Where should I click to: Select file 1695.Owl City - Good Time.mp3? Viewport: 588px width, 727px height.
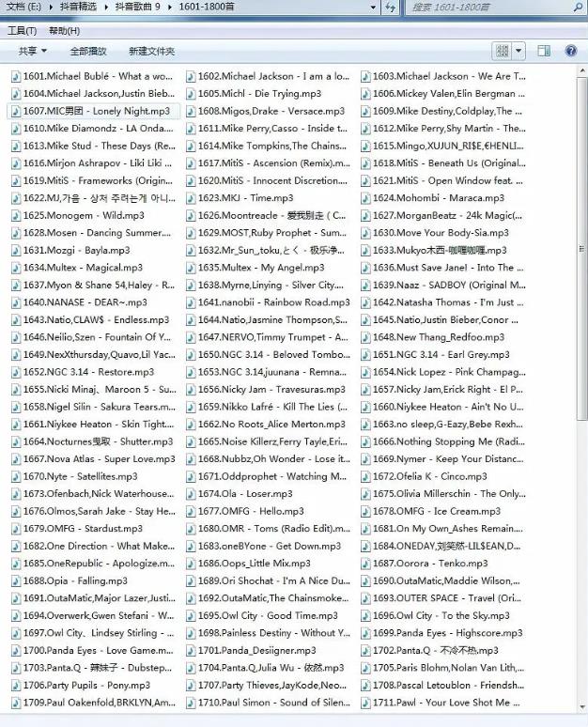click(x=262, y=616)
